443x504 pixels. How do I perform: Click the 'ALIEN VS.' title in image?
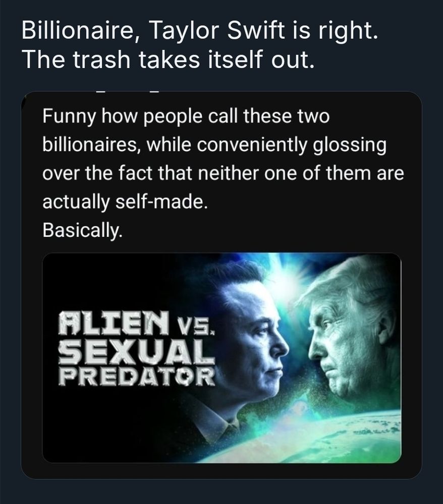[x=136, y=323]
